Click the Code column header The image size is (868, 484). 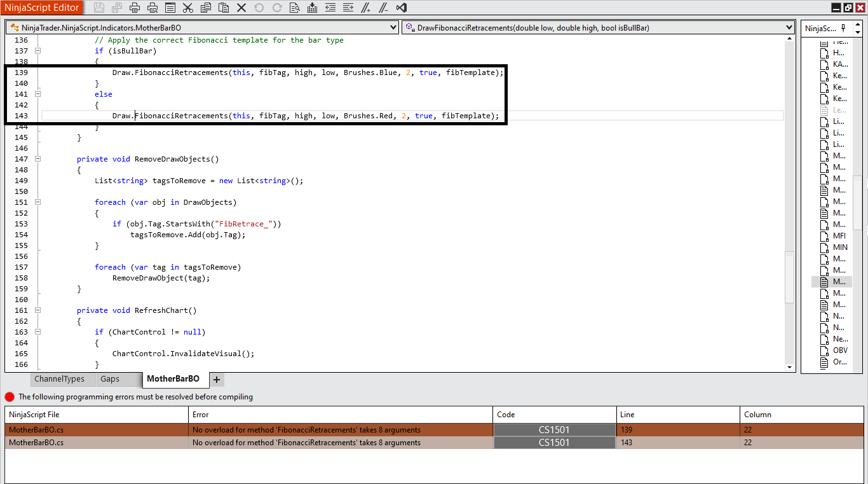(x=555, y=415)
